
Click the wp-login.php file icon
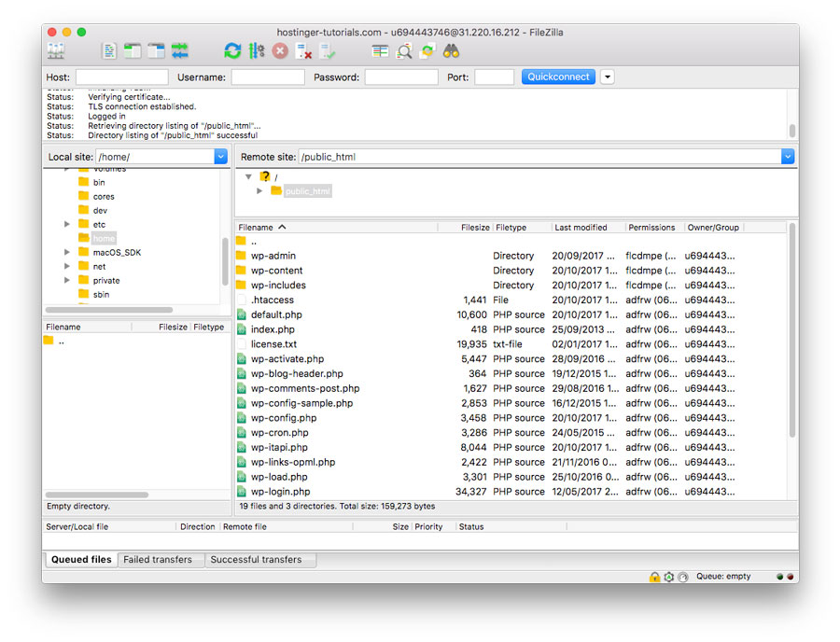click(242, 492)
